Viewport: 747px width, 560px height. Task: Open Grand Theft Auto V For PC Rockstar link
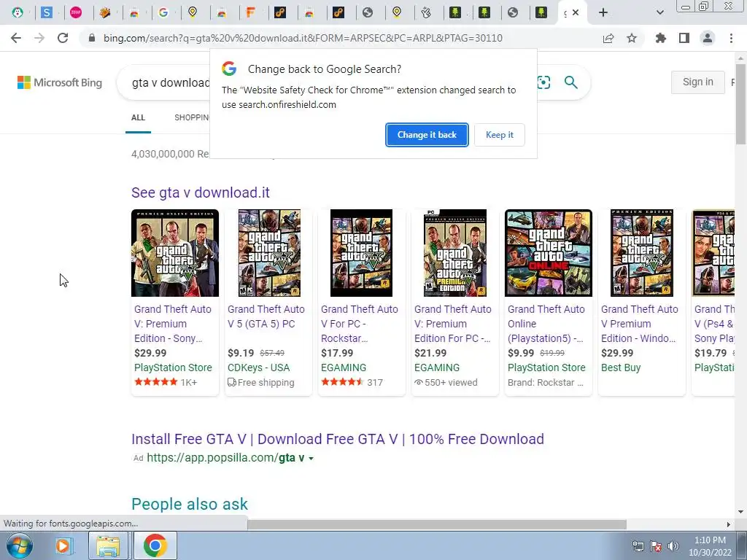click(359, 324)
